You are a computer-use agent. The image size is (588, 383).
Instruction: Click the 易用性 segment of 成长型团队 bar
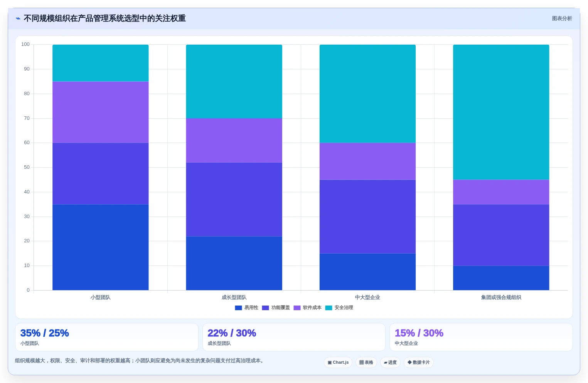234,263
